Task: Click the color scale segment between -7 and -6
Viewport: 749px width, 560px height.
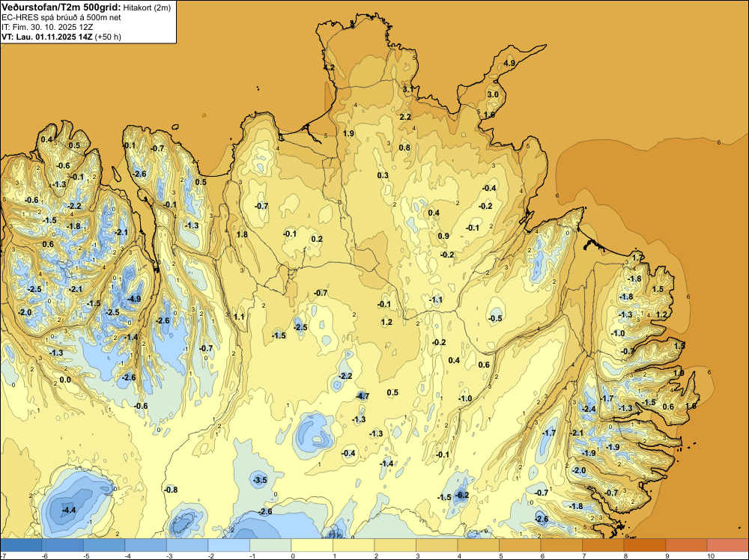Action: pyautogui.click(x=21, y=545)
